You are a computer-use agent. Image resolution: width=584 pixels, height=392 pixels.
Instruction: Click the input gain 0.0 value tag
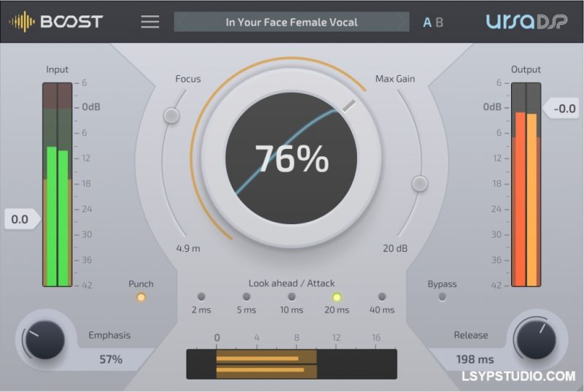coord(20,219)
